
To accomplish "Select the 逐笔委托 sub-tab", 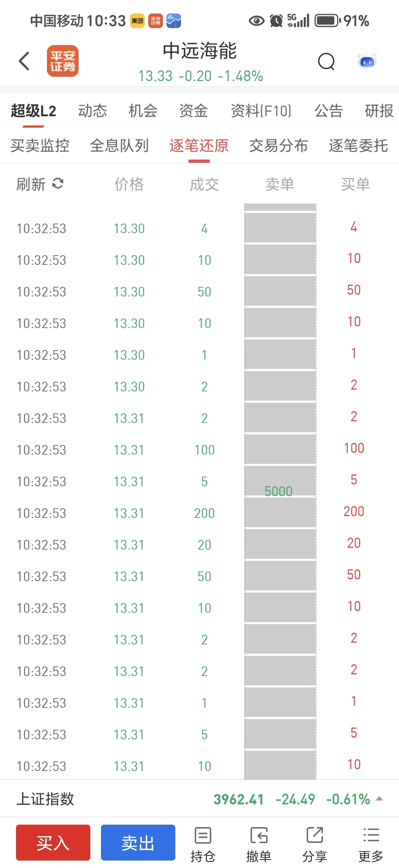I will pos(358,145).
